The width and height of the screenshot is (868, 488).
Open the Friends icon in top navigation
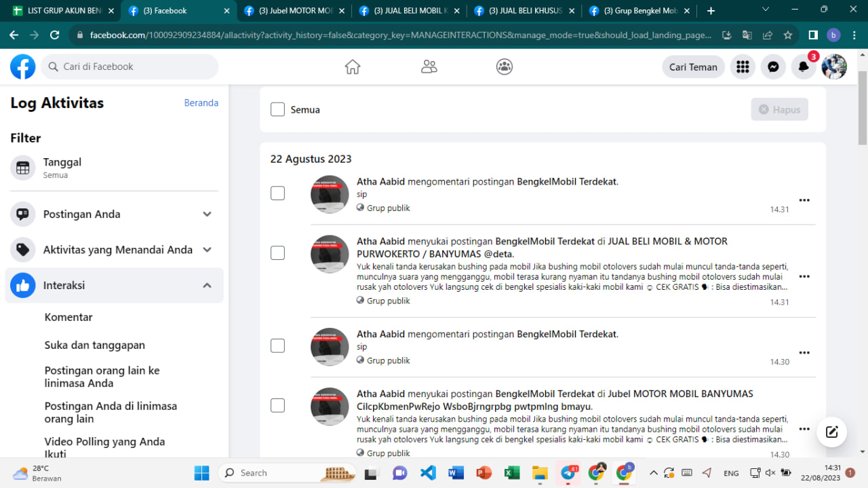(x=429, y=67)
